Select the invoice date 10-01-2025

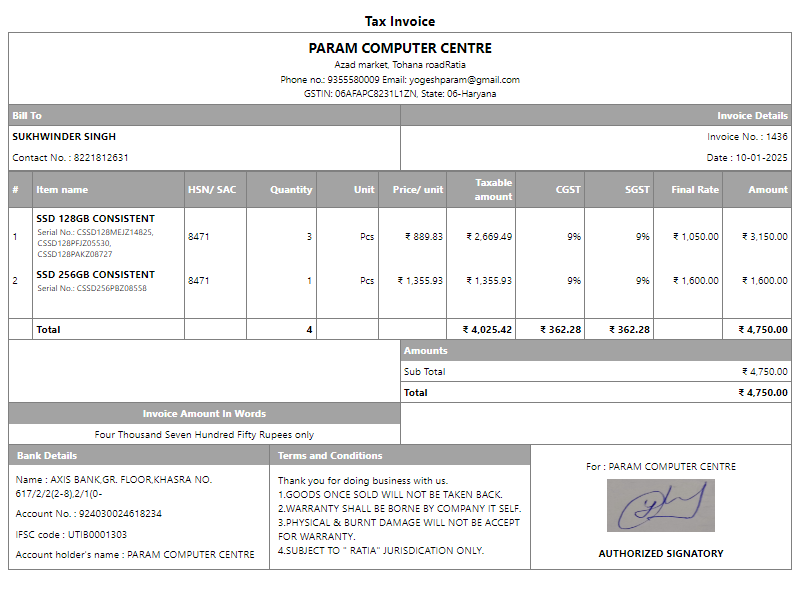click(x=747, y=158)
